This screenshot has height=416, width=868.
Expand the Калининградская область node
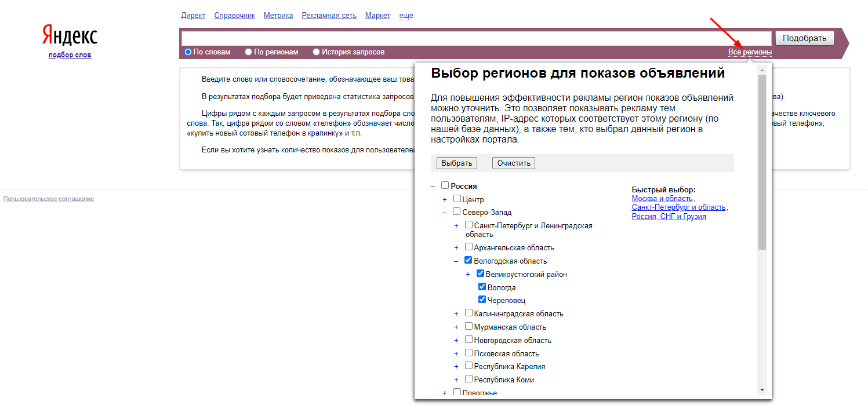(456, 314)
